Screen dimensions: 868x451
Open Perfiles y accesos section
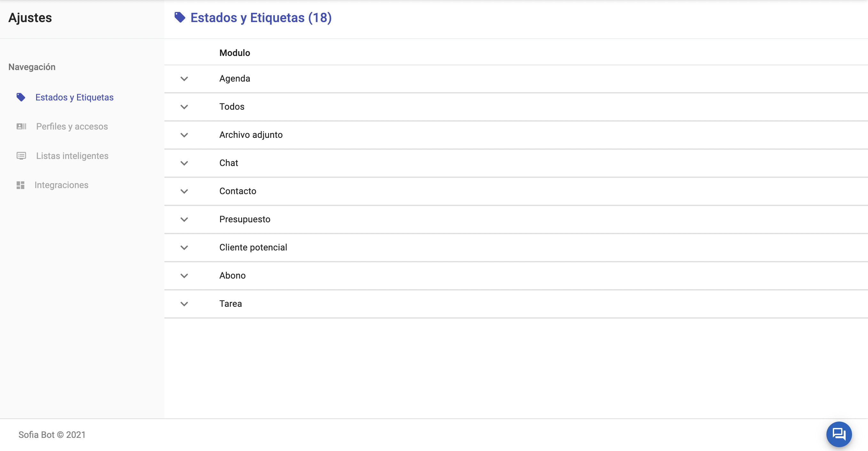tap(72, 126)
